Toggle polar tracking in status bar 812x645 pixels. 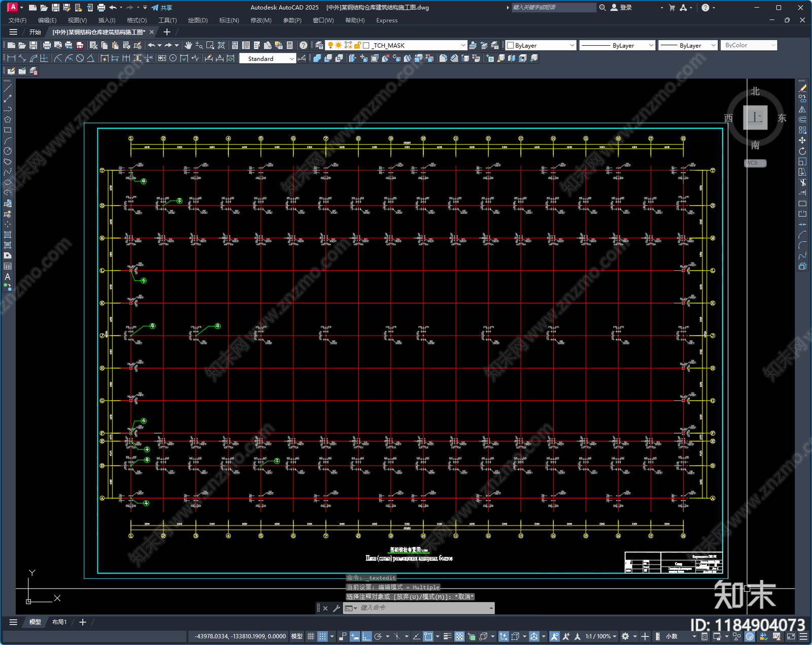(x=378, y=636)
